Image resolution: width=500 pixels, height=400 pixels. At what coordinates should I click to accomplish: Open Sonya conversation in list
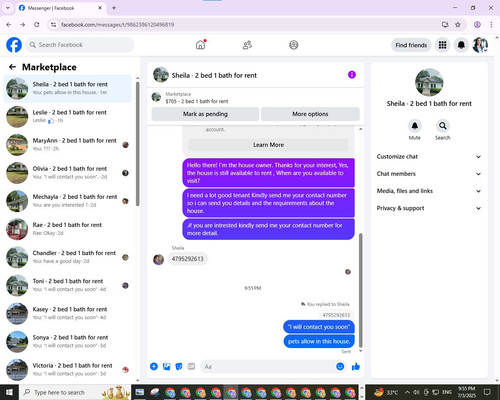(x=68, y=341)
